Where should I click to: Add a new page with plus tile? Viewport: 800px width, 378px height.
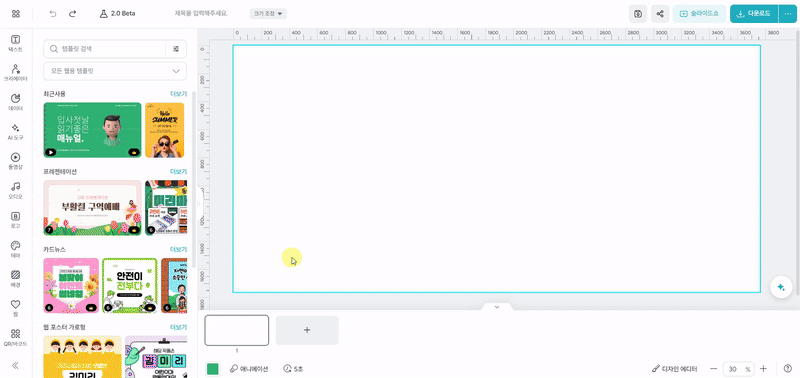point(307,330)
